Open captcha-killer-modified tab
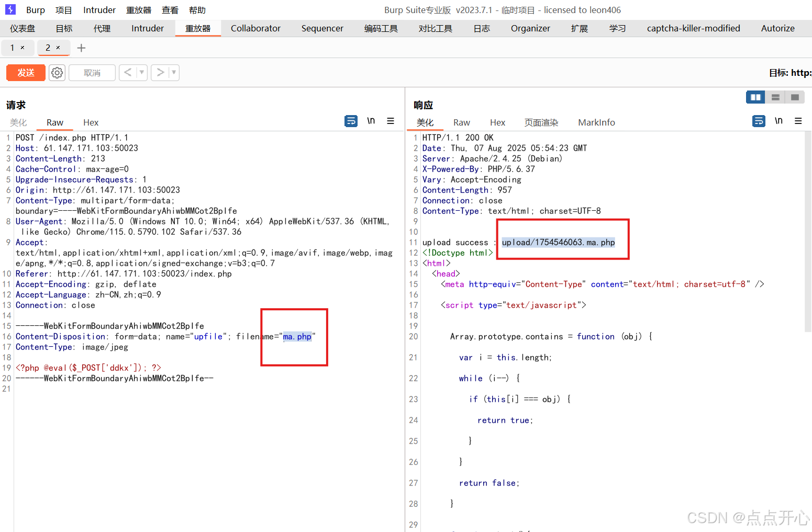This screenshot has width=812, height=532. [694, 28]
